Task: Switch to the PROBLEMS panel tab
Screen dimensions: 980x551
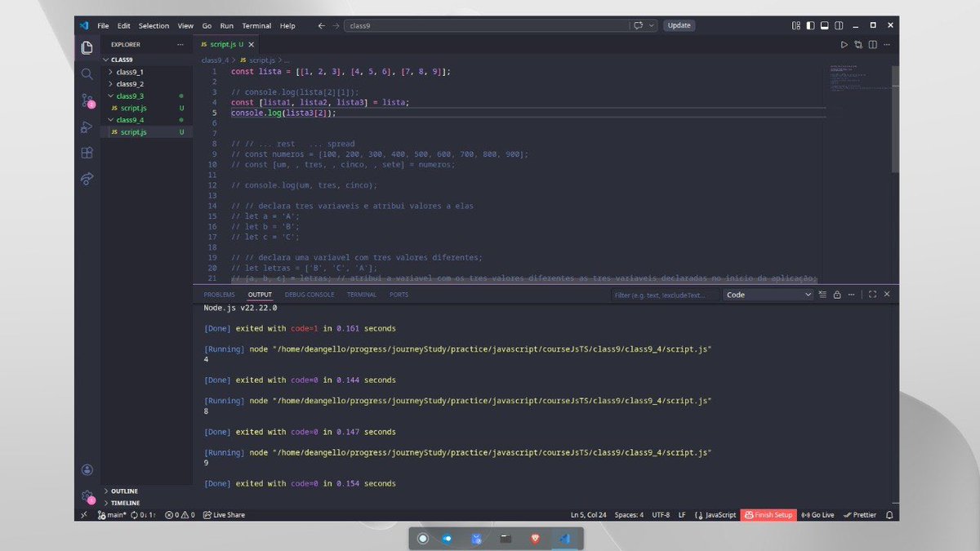Action: point(219,295)
